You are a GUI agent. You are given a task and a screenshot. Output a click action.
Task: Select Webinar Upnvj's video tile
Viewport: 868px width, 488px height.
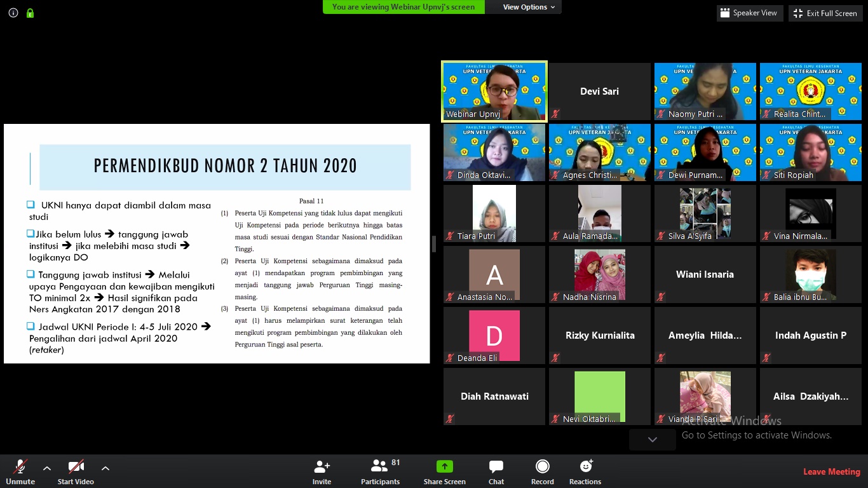pyautogui.click(x=494, y=91)
